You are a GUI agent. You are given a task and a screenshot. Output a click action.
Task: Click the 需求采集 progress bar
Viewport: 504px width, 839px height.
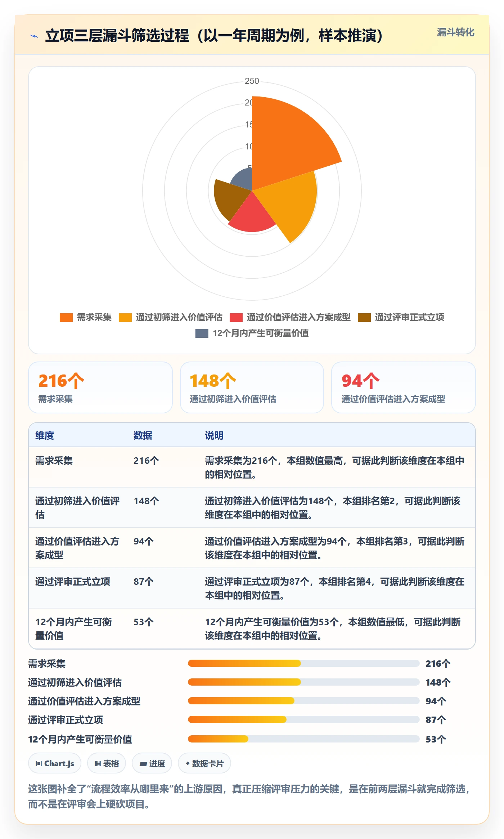point(304,663)
